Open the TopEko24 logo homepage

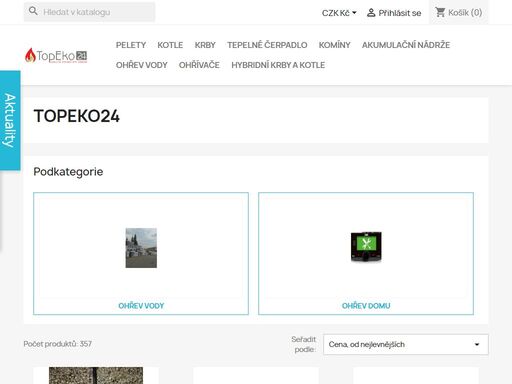point(56,55)
